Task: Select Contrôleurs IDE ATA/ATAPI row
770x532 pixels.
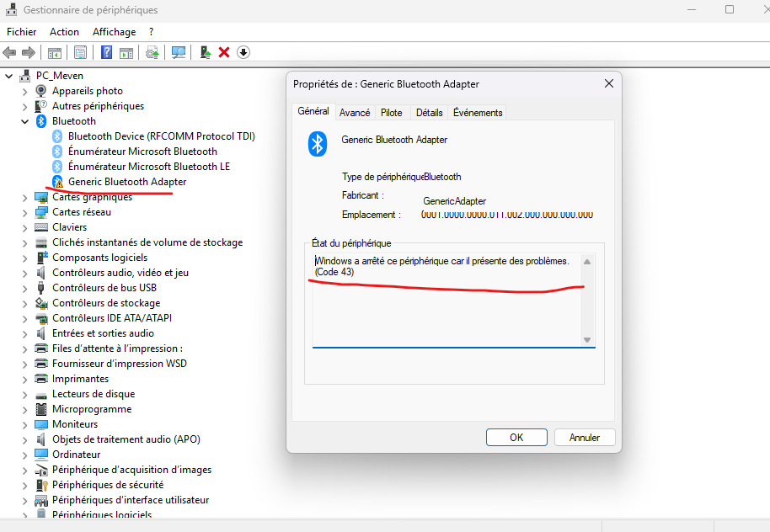Action: (x=112, y=318)
